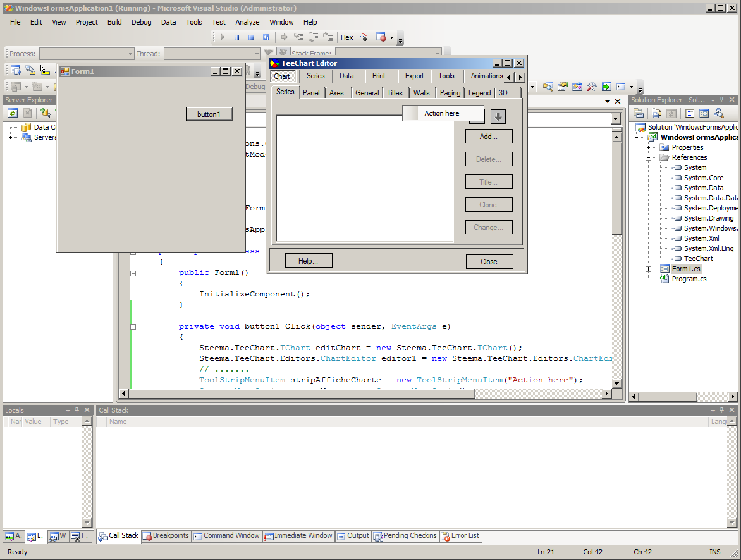Click the code editor vertical scrollbar thumb
This screenshot has height=560, width=741.
(x=616, y=188)
